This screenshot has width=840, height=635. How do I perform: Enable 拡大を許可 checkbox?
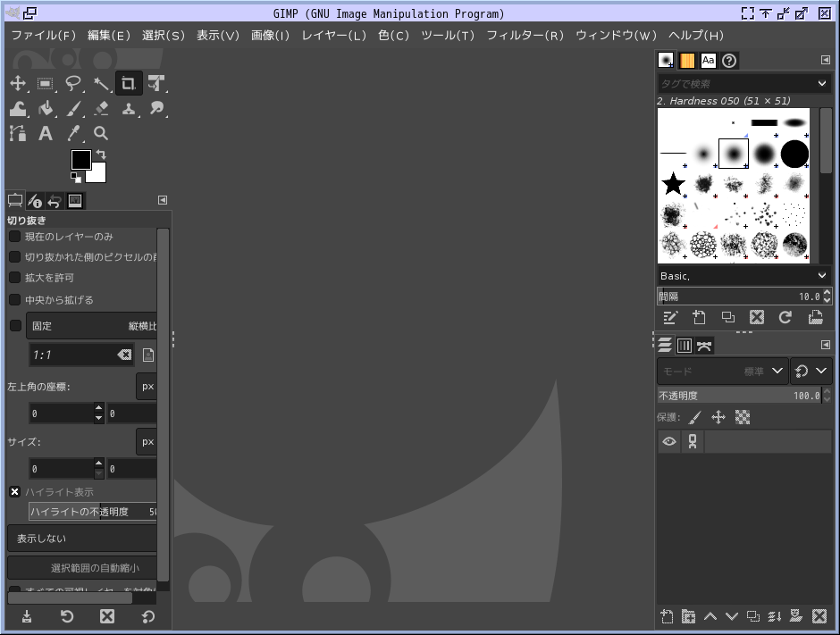pos(15,278)
